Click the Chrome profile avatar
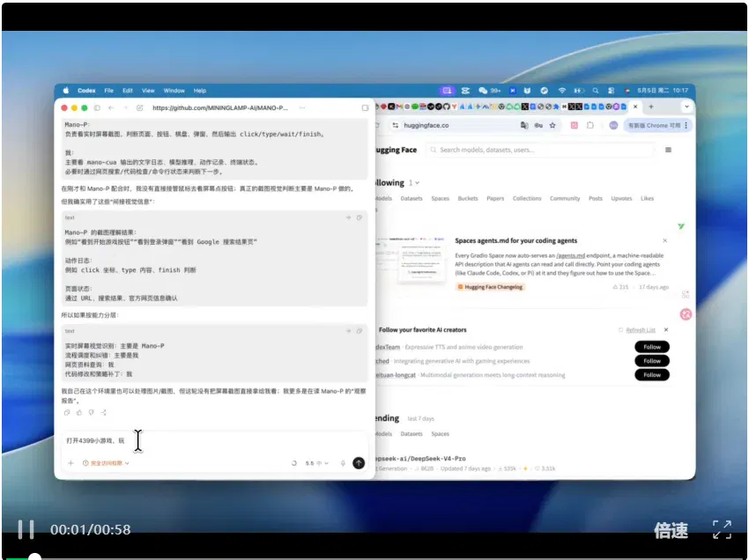Viewport: 749px width, 560px height. [613, 125]
